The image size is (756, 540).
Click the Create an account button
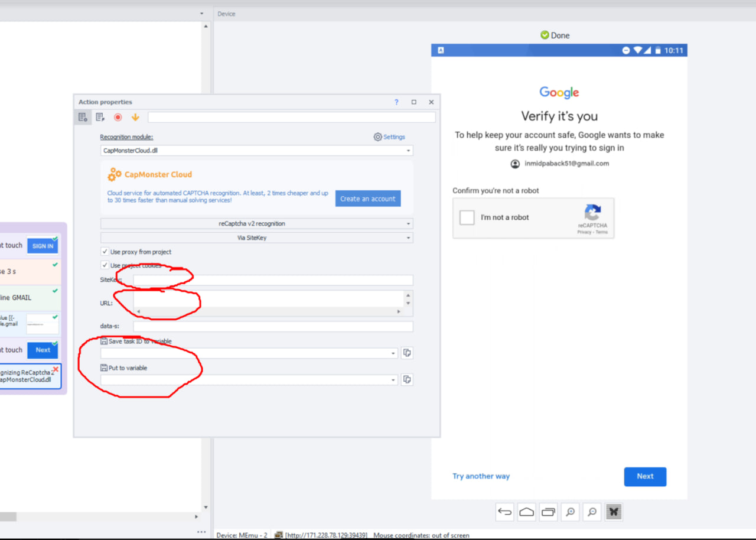click(368, 199)
